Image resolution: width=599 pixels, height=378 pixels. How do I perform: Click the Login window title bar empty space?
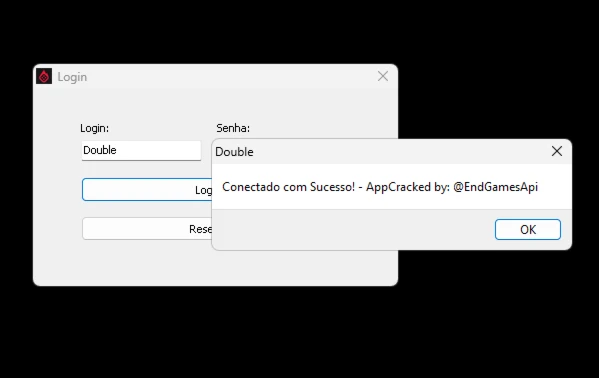click(229, 76)
